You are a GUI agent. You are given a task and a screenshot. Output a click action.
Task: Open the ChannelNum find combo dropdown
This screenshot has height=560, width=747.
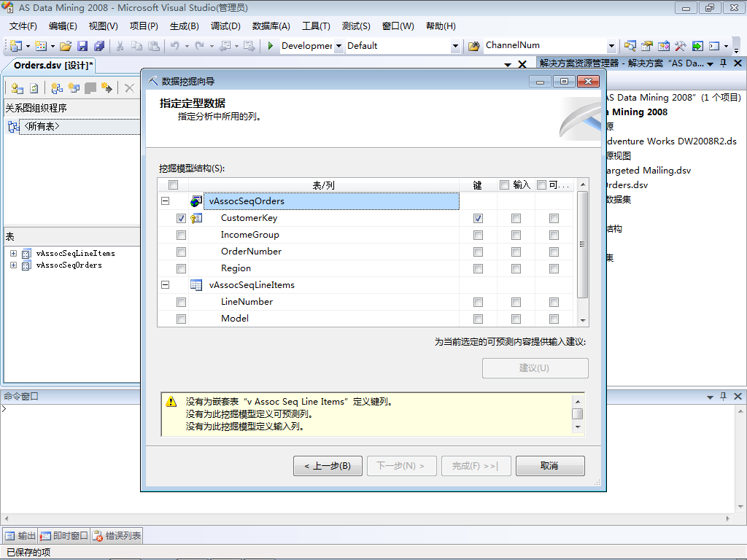612,46
